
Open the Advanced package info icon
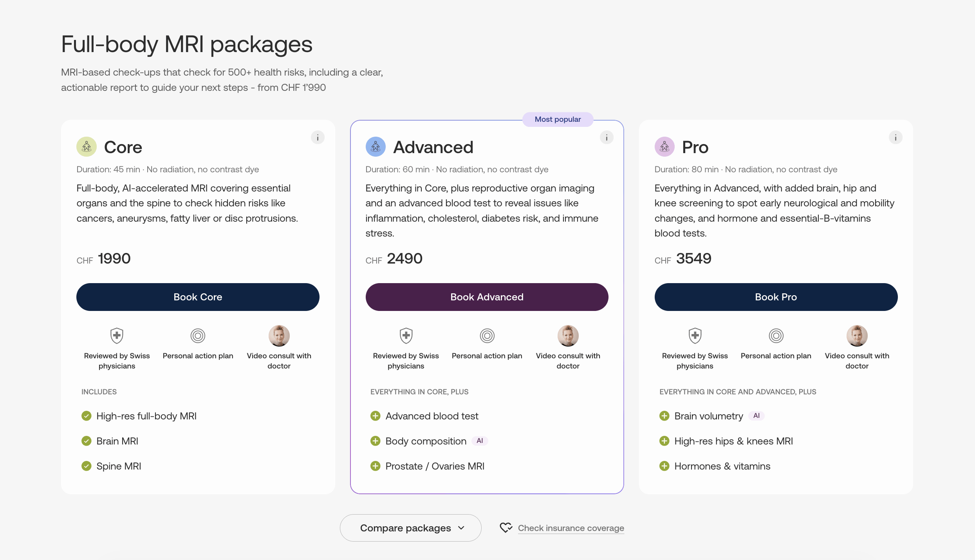point(607,137)
